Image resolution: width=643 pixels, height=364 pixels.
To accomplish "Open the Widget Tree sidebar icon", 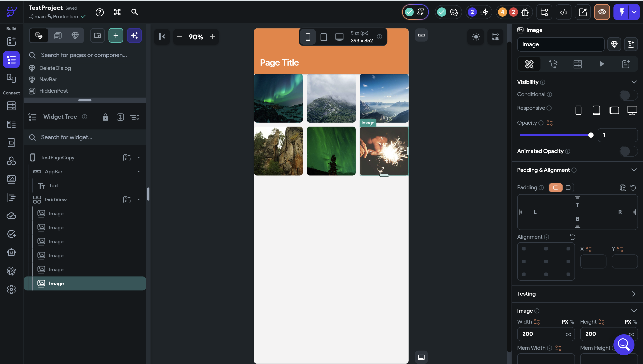I will coord(11,59).
